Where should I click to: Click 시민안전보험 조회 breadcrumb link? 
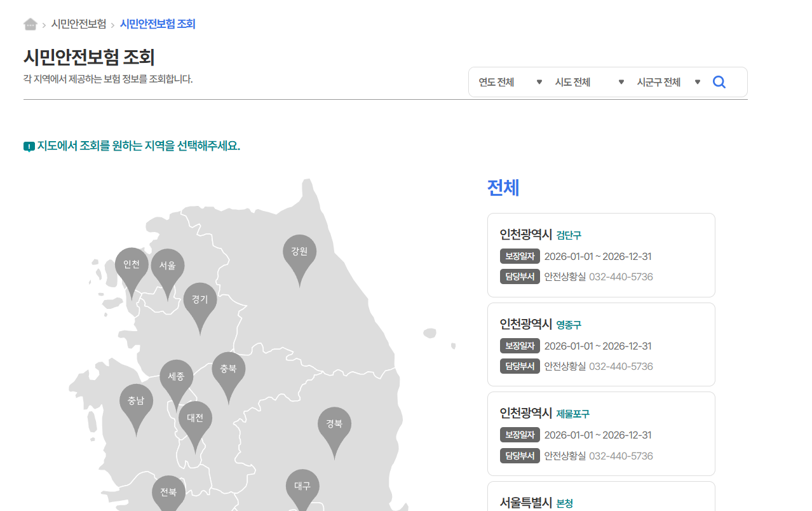coord(158,24)
